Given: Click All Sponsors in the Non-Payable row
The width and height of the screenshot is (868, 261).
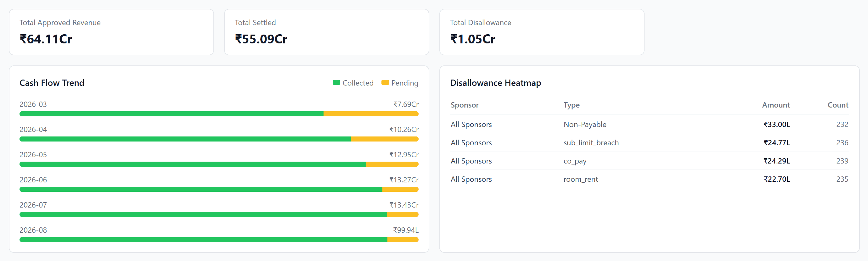Looking at the screenshot, I should point(471,125).
